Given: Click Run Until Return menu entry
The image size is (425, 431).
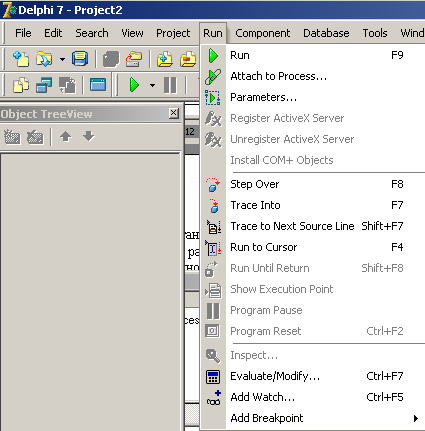Looking at the screenshot, I should click(313, 268).
